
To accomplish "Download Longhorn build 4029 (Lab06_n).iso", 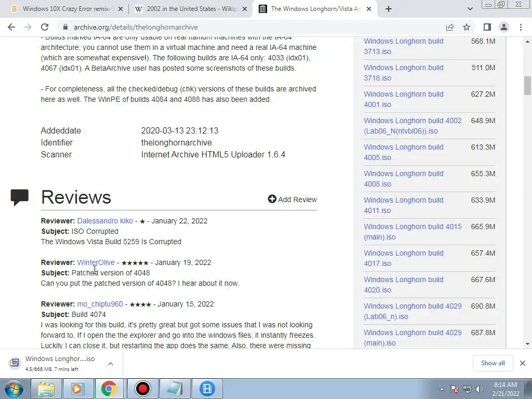I will coord(413,311).
